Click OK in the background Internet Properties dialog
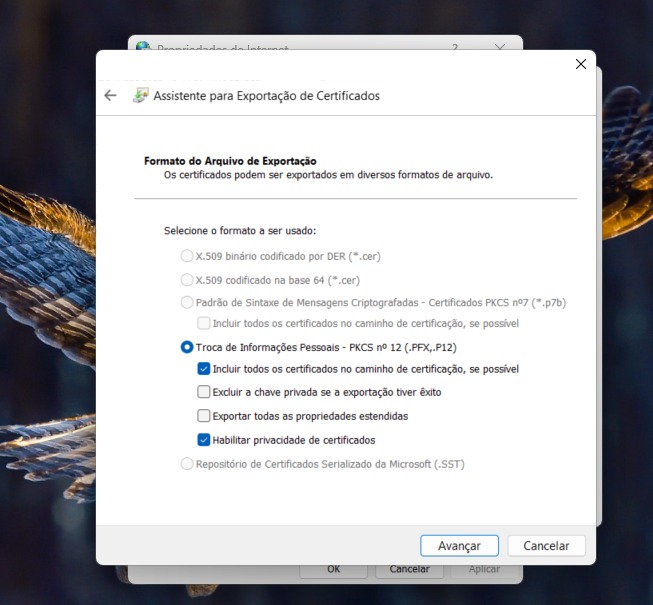This screenshot has width=653, height=605. tap(333, 570)
